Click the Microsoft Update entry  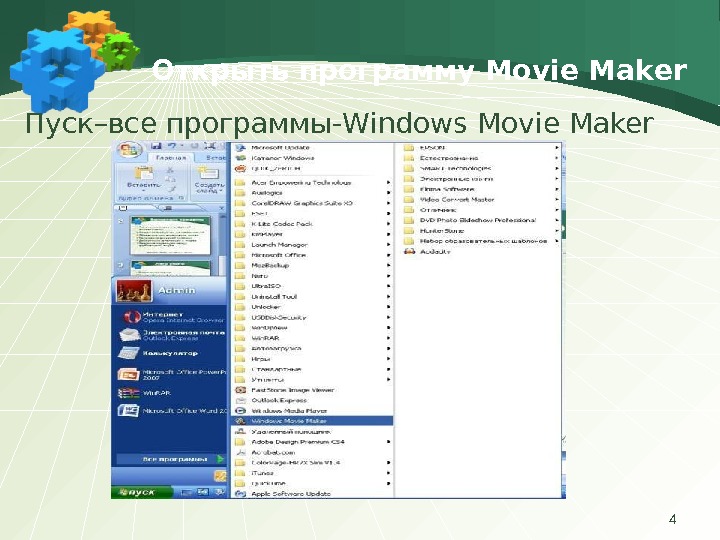312,148
